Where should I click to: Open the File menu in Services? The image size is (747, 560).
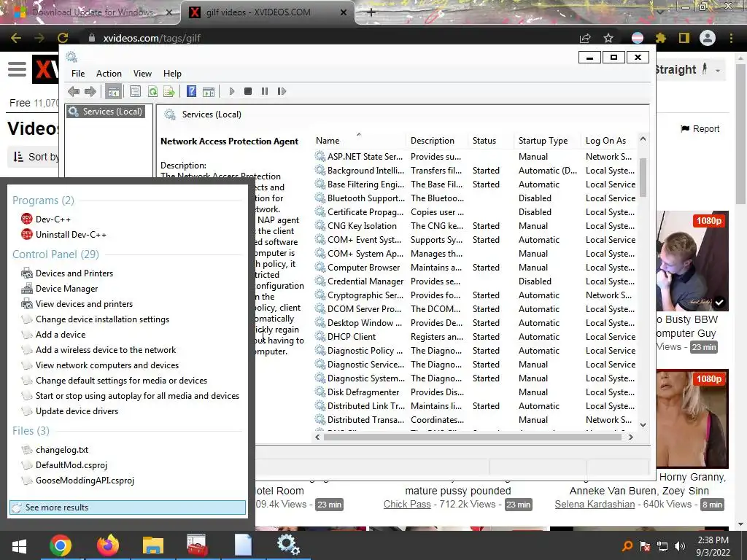pos(78,74)
